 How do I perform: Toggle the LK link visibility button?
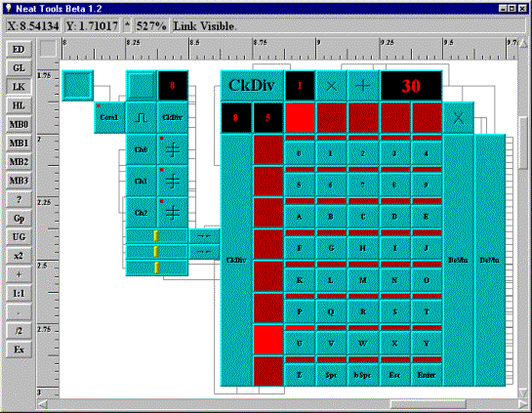(x=19, y=87)
